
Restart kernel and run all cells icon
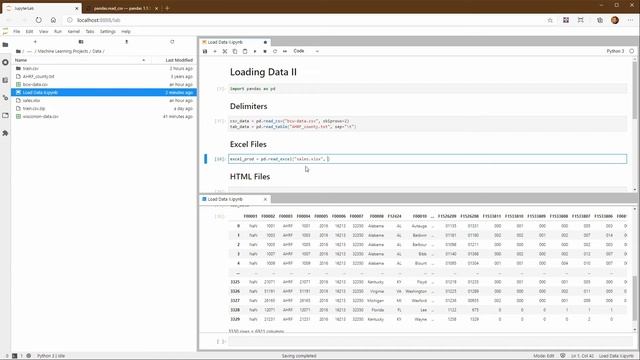pyautogui.click(x=285, y=51)
